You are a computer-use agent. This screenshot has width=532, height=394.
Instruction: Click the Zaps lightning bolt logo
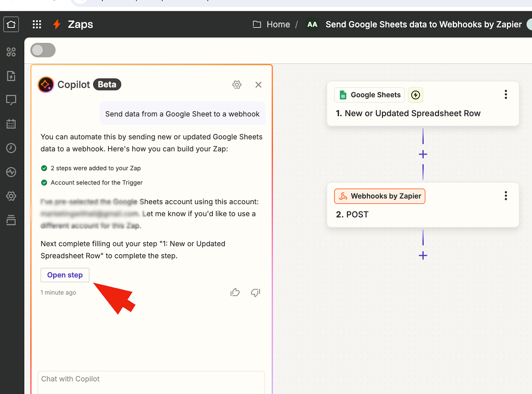point(57,24)
